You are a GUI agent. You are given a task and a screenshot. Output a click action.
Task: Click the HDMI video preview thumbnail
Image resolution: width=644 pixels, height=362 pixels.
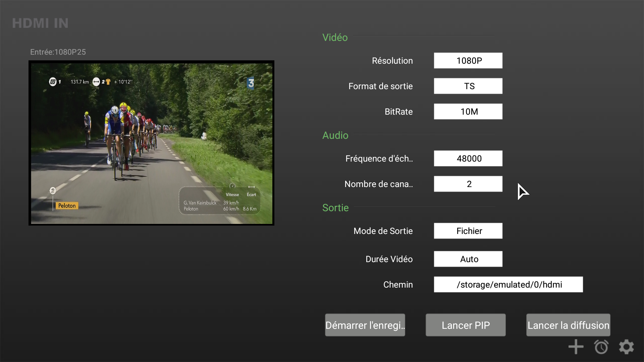pyautogui.click(x=151, y=143)
